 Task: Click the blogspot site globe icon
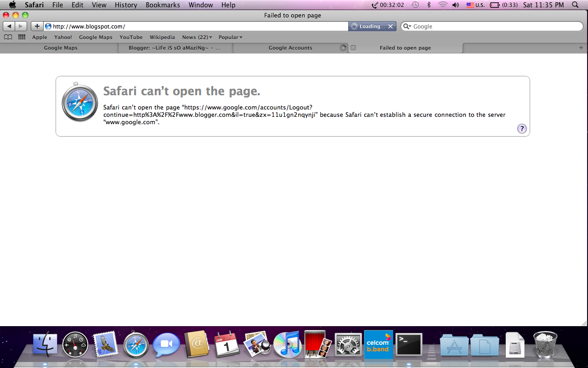tap(48, 26)
